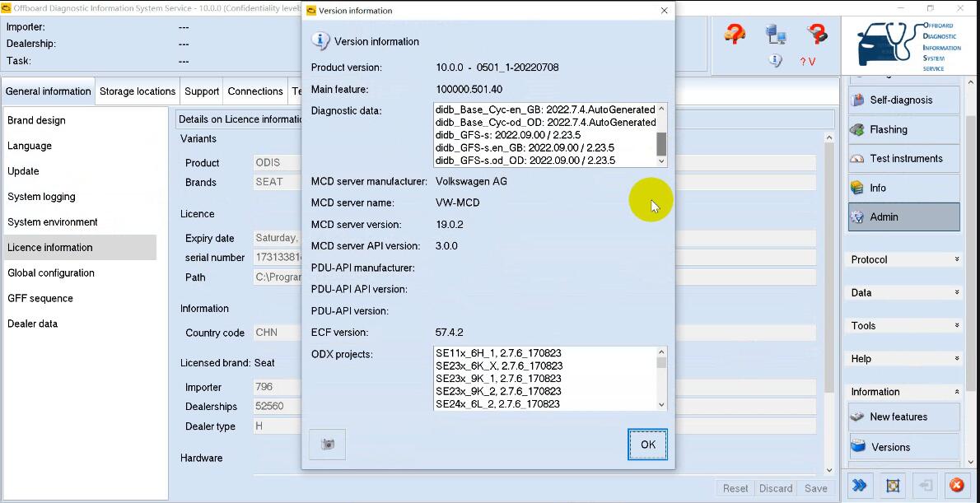
Task: Click the product version value 10.0.0 - 0501_1-20220708
Action: (497, 68)
